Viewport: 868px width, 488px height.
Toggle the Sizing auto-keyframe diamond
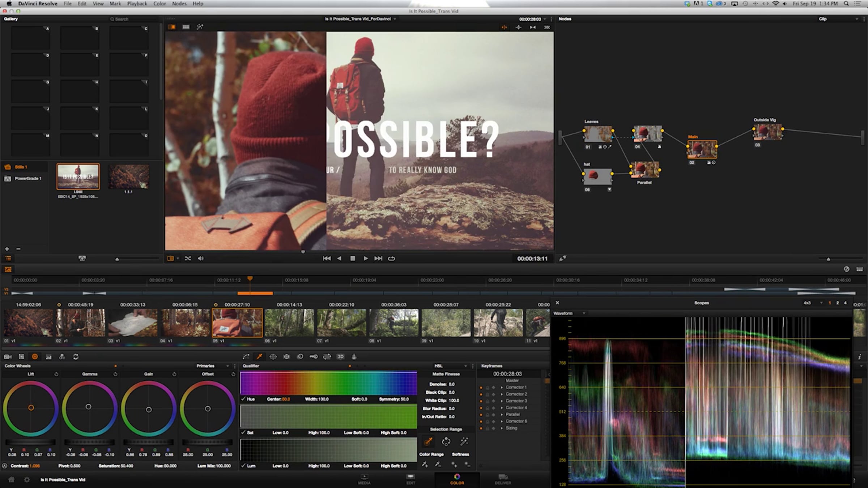click(494, 428)
